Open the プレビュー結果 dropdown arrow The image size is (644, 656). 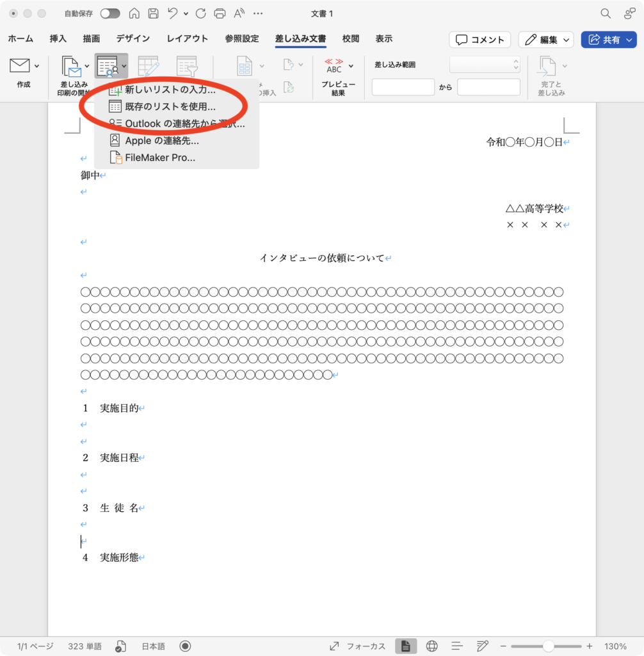(x=351, y=65)
